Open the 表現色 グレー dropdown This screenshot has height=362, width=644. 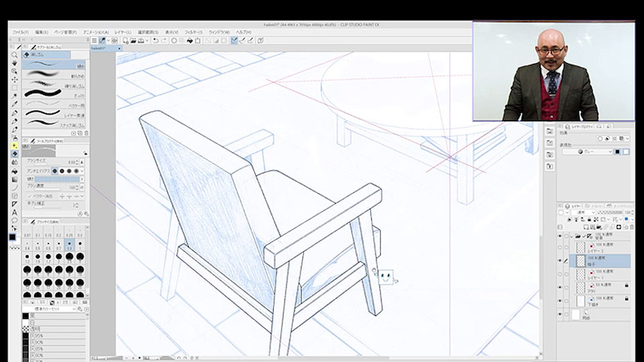[588, 152]
